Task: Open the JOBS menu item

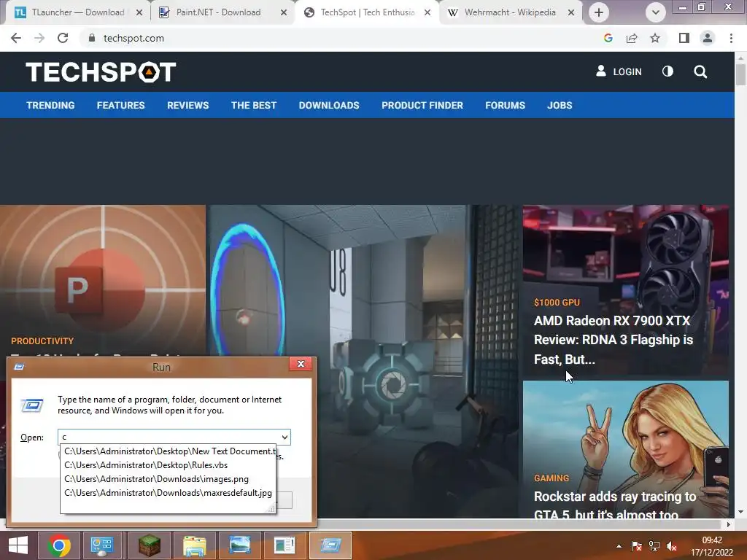Action: (x=560, y=105)
